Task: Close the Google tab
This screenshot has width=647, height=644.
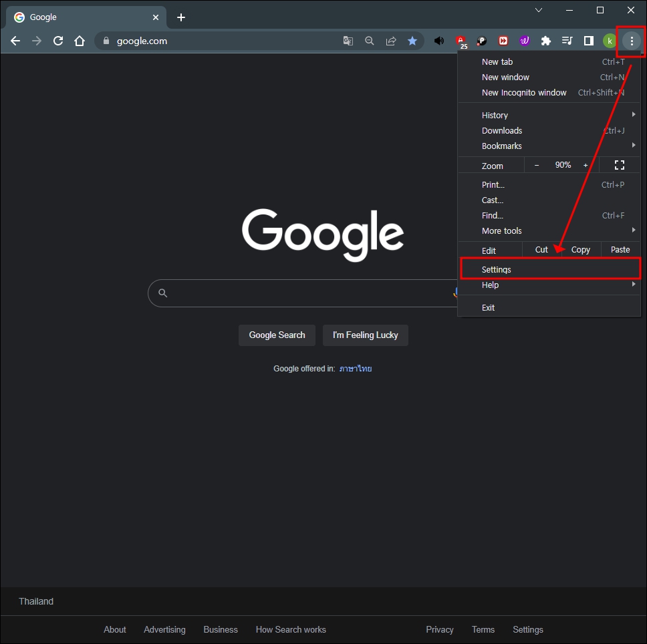Action: click(x=156, y=17)
